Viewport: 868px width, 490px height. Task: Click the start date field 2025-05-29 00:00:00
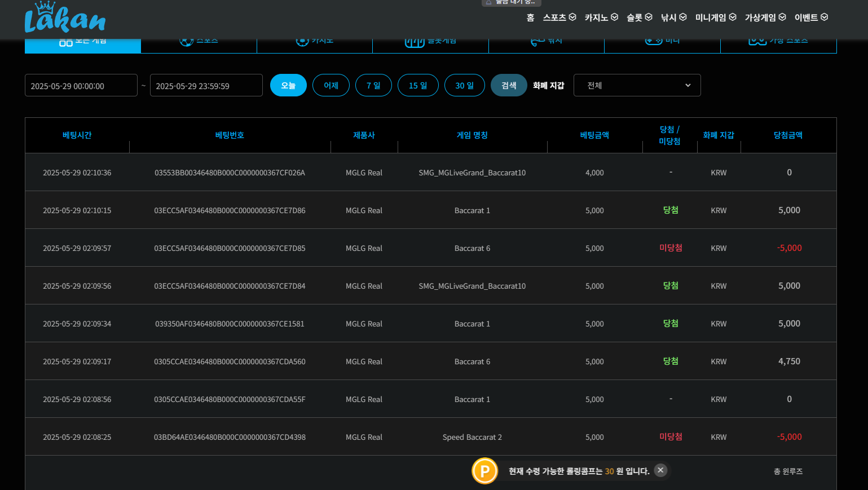pos(81,86)
